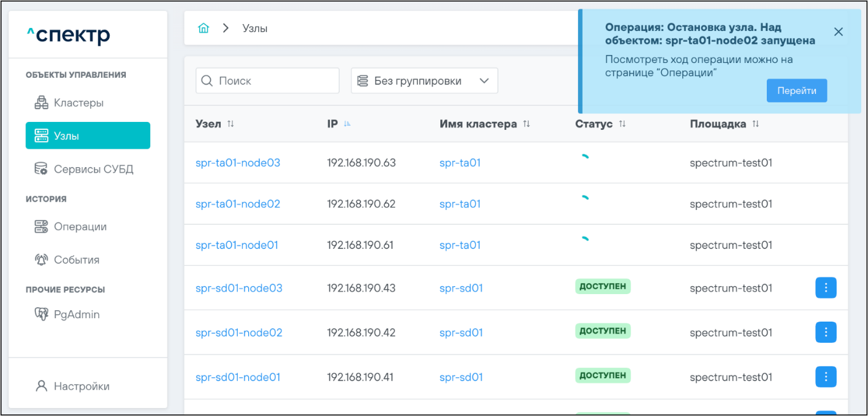Open События in the sidebar
The height and width of the screenshot is (416, 868).
(x=76, y=260)
